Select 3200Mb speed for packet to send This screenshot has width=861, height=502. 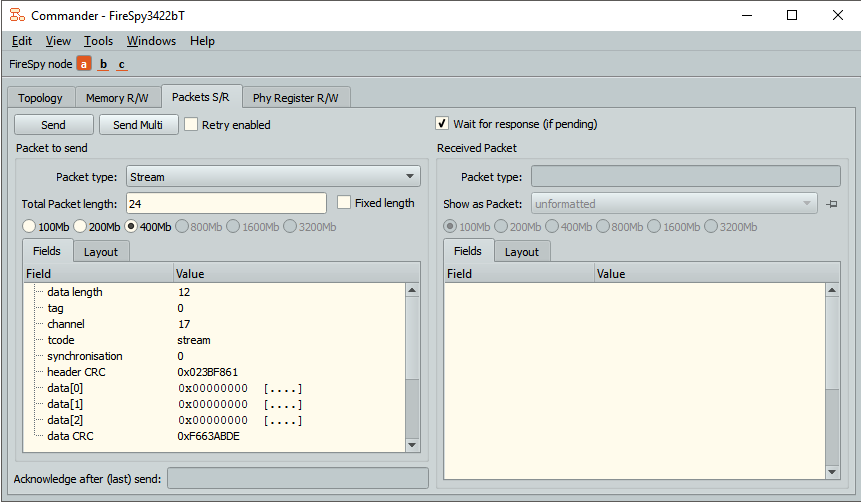click(290, 226)
